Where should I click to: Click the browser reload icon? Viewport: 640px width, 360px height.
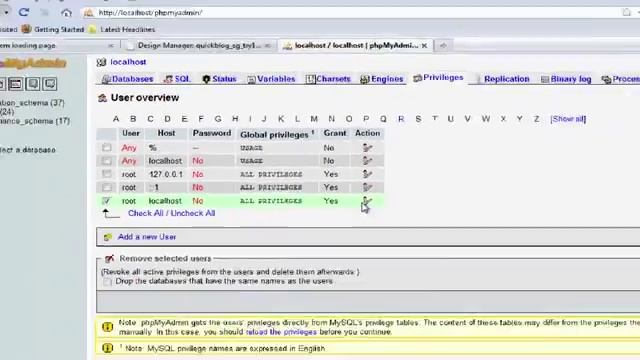(24, 12)
